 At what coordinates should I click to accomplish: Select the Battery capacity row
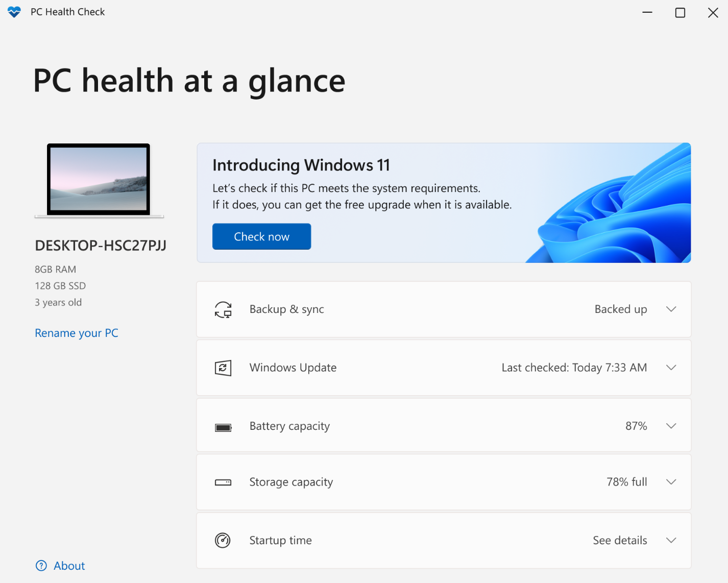[x=444, y=425]
